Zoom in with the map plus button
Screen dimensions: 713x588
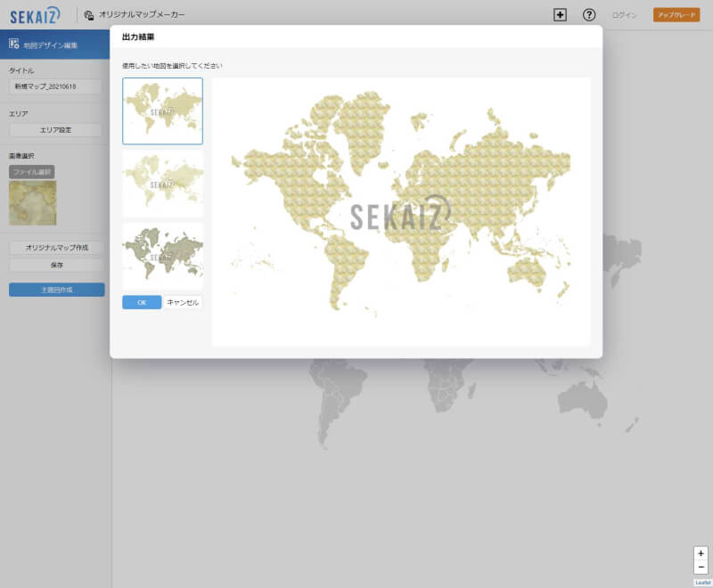tap(701, 553)
